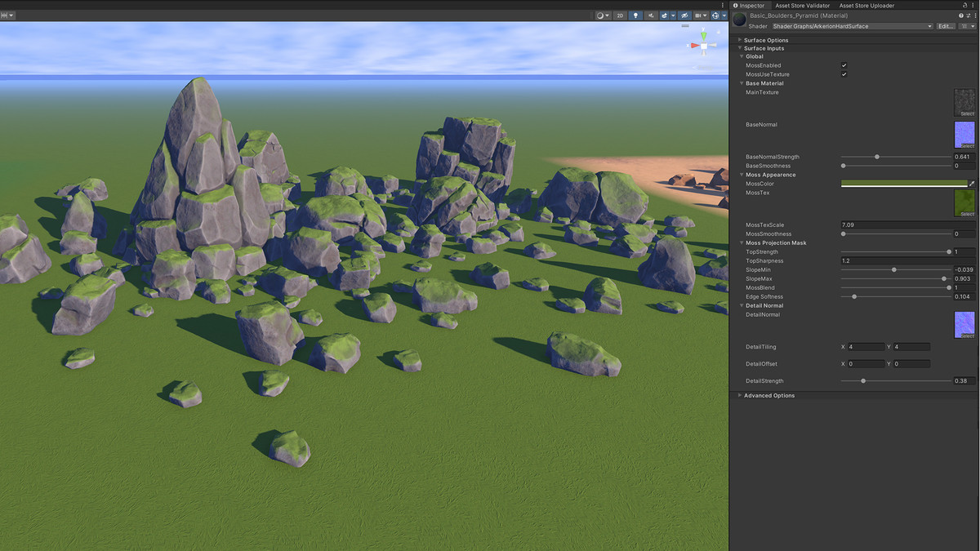Click DetailOffset Y field

point(912,364)
